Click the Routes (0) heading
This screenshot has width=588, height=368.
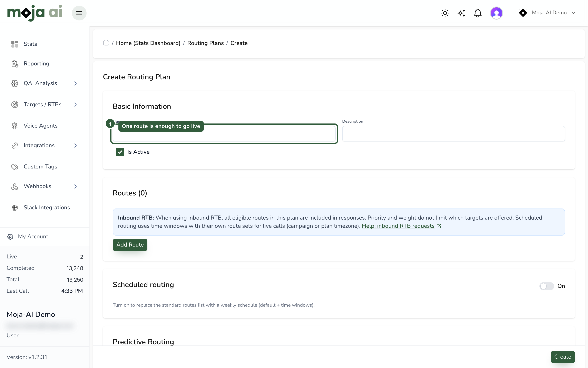pos(130,193)
